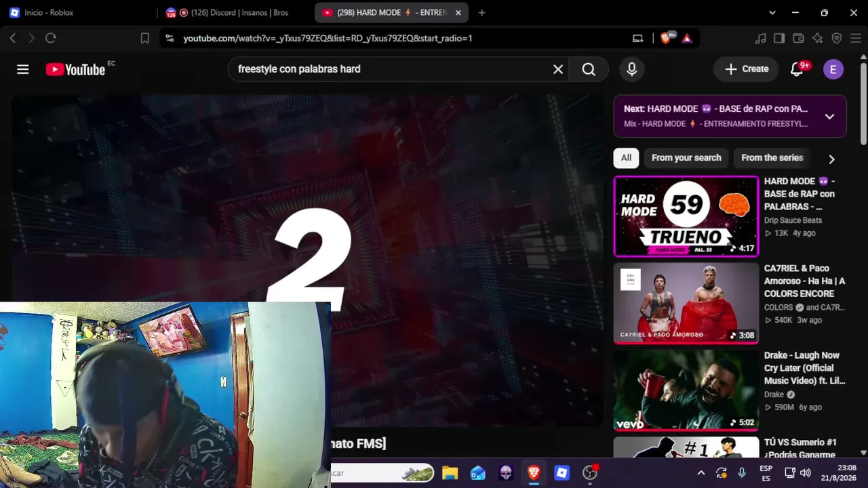Open Roblox from the taskbar
868x488 pixels.
[561, 473]
